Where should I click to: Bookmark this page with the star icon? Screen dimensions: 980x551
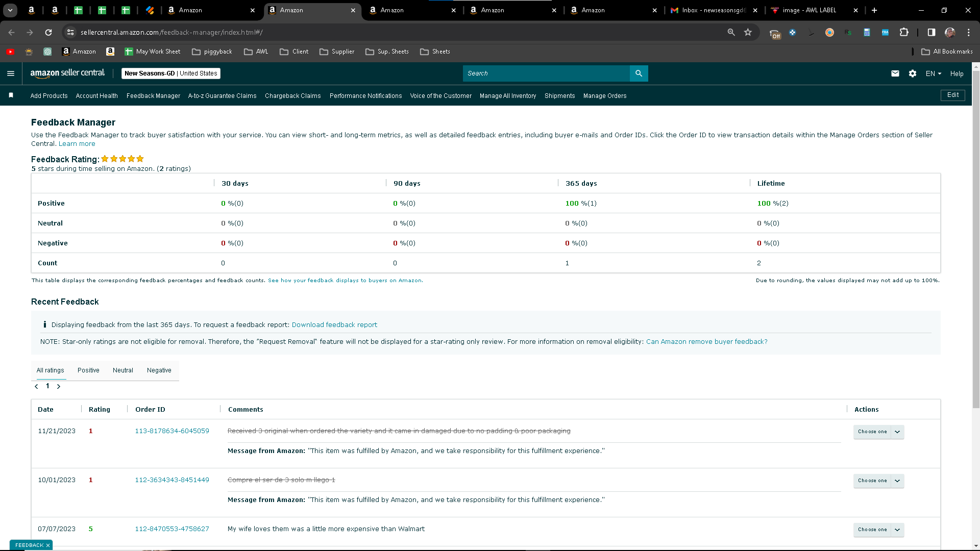click(x=748, y=32)
